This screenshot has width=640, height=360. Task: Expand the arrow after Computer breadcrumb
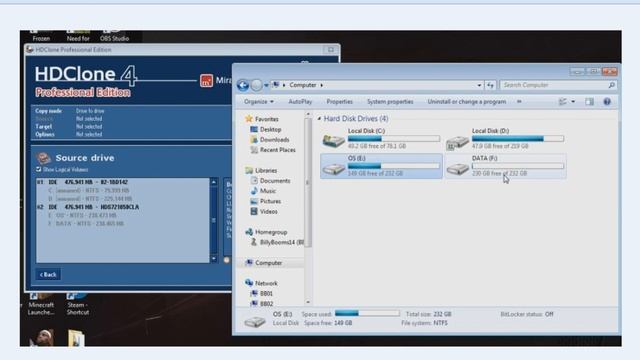click(322, 85)
